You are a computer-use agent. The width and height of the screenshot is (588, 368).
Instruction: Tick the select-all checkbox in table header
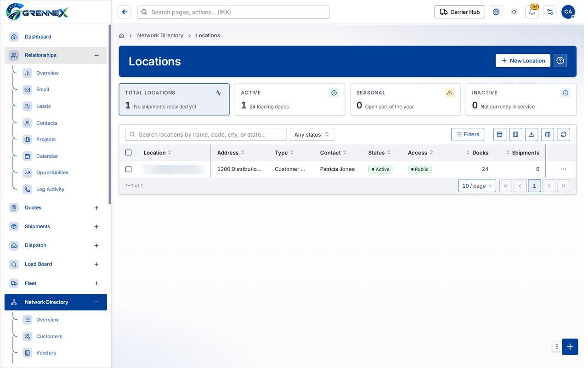[x=129, y=153]
